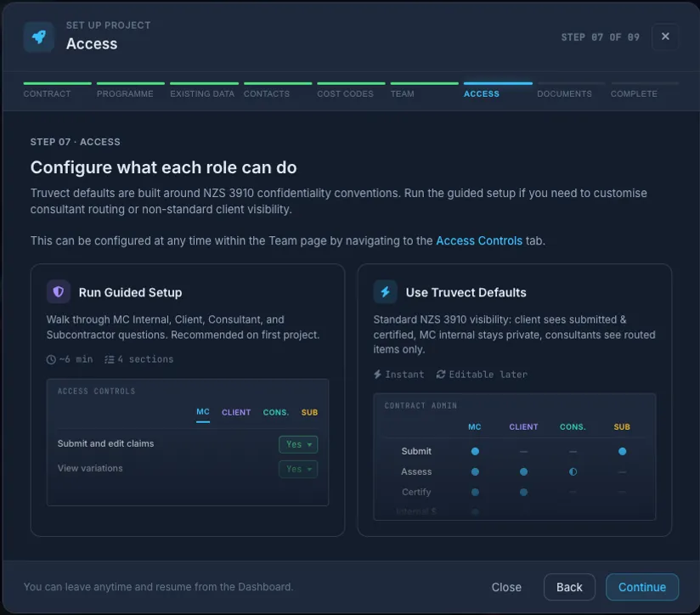
Task: Open the Yes dropdown for View variations
Action: (x=298, y=469)
